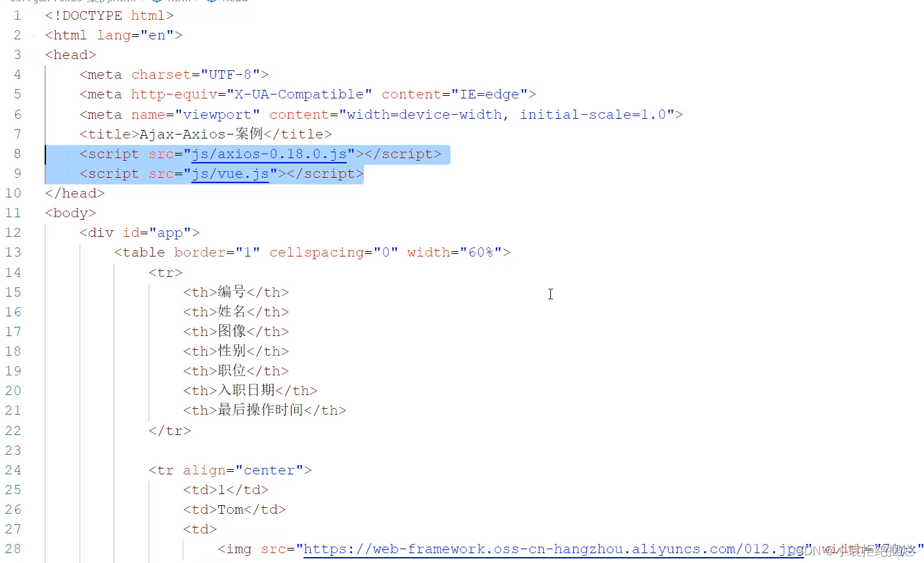The height and width of the screenshot is (563, 924).
Task: Click the opening <tr> tag on line 14
Action: 165,272
